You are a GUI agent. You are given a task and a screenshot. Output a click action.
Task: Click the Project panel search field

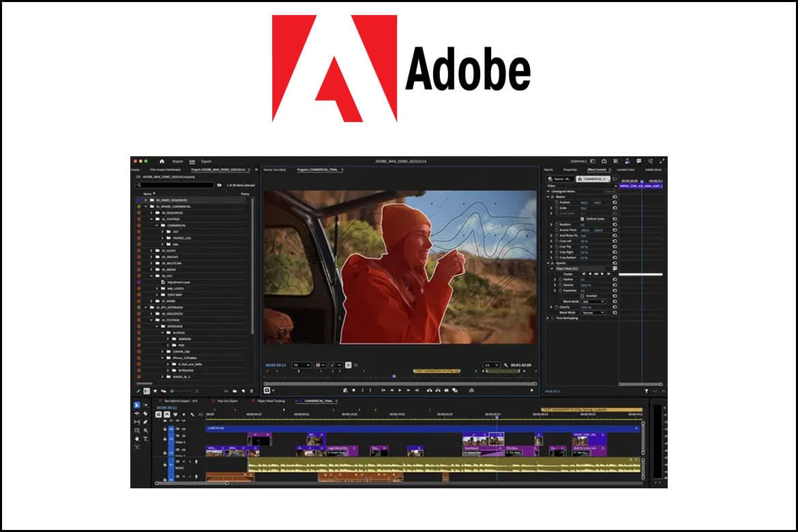[175, 185]
